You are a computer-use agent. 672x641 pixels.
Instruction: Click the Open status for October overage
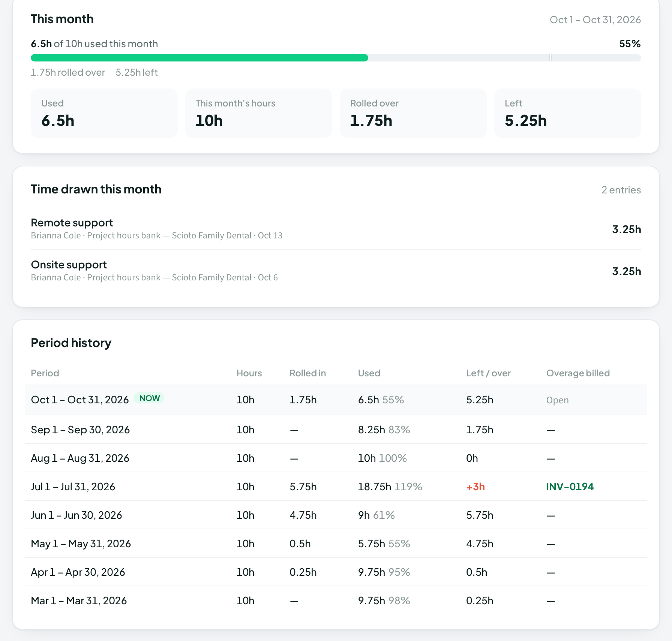click(557, 400)
